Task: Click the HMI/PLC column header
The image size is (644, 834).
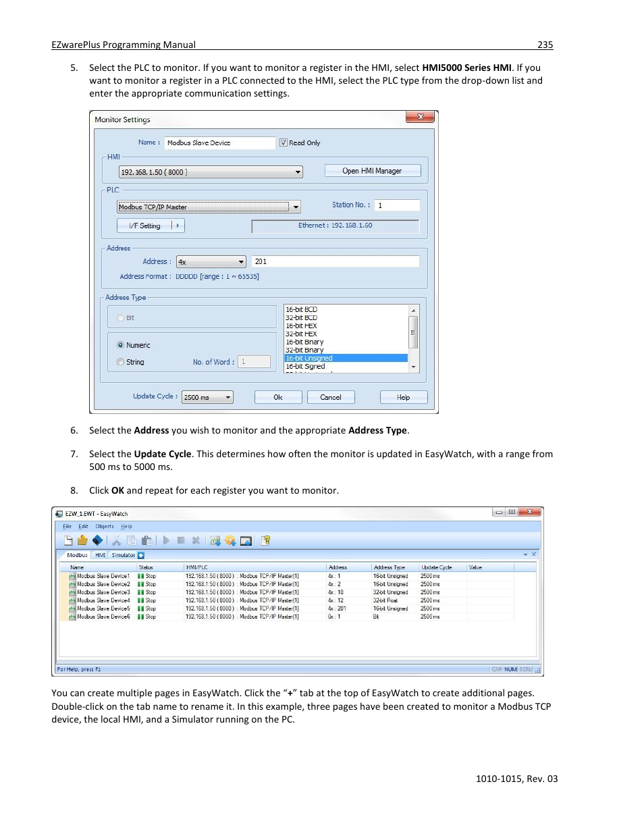Action: 255,567
